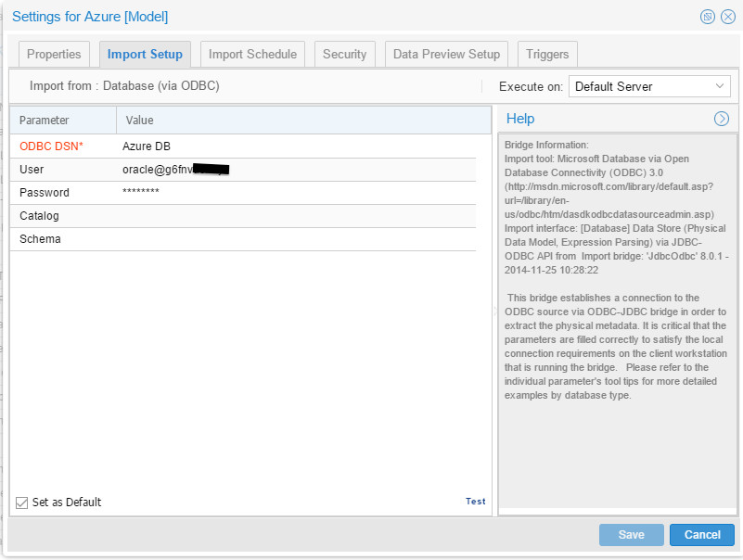743x560 pixels.
Task: Go to the Security tab
Action: click(x=344, y=55)
